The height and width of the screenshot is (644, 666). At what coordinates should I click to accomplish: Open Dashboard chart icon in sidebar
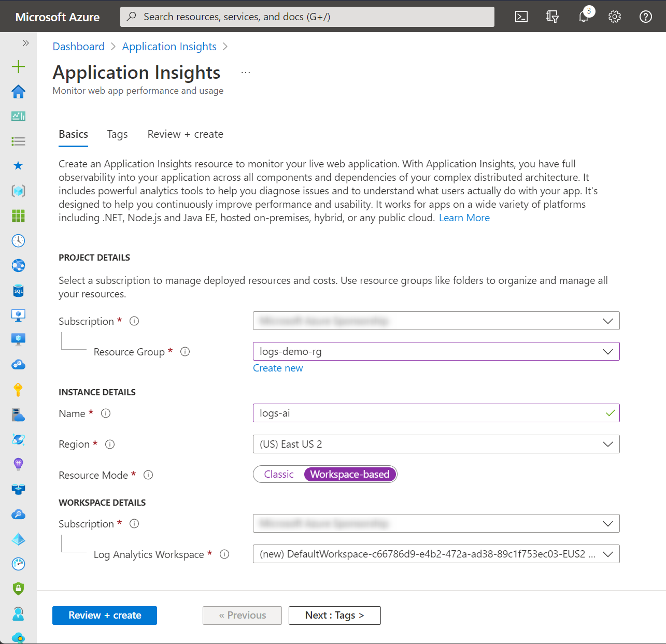[18, 116]
